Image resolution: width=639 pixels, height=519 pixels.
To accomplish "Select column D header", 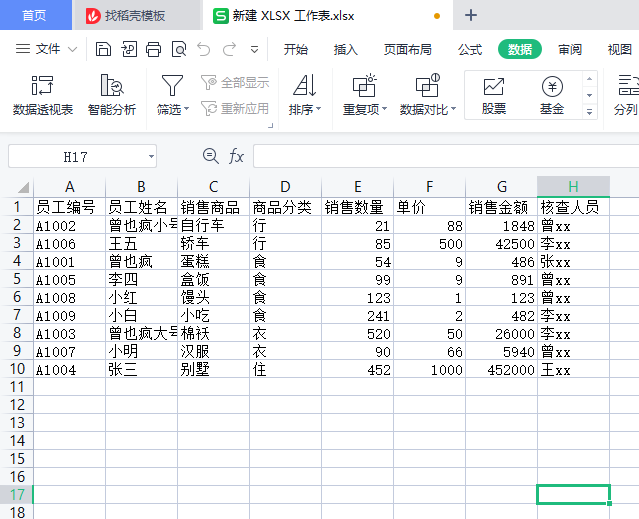I will [285, 187].
